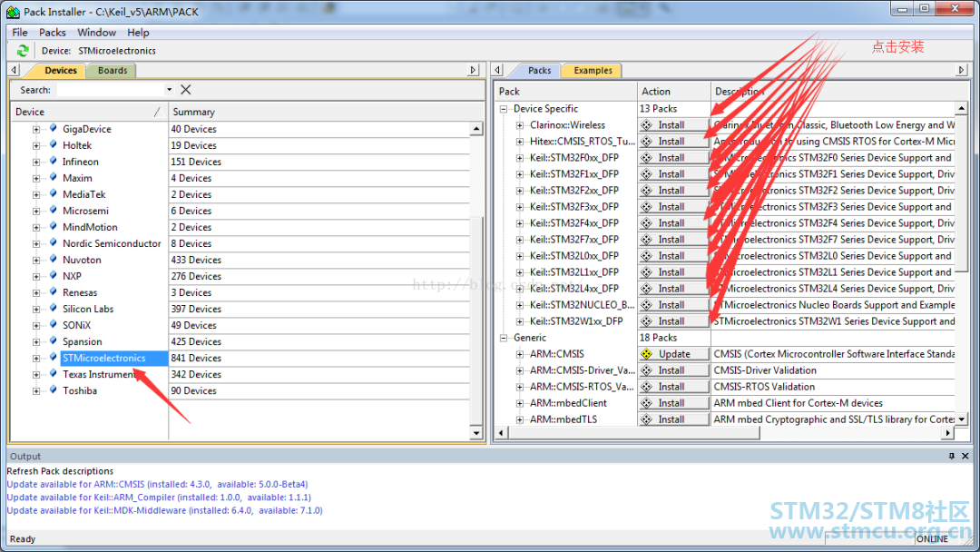Click the green refresh packs icon
Viewport: 980px width, 552px height.
(x=23, y=51)
